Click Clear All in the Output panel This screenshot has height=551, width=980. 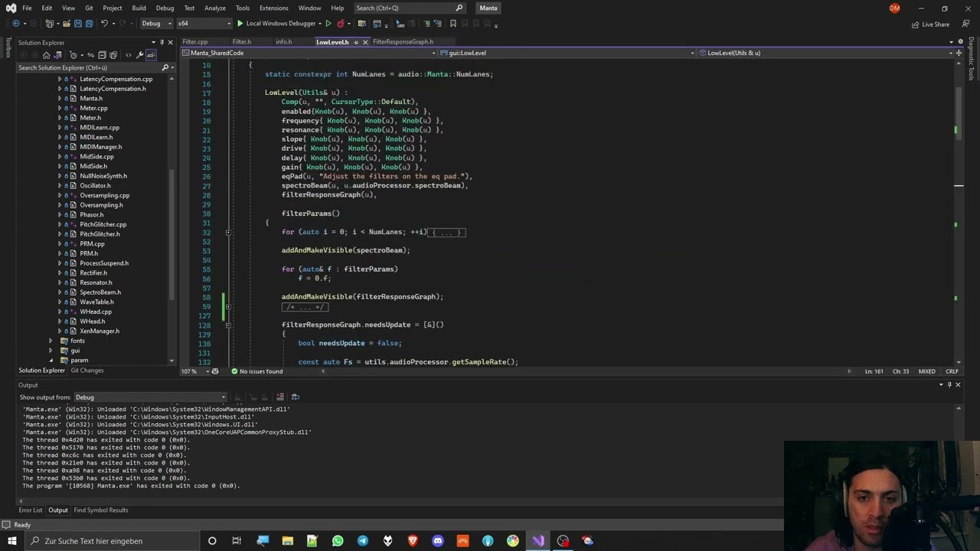click(x=279, y=397)
